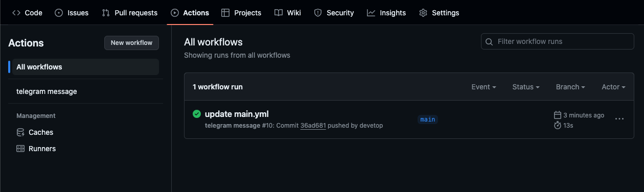Expand the Event filter dropdown
Image resolution: width=644 pixels, height=192 pixels.
[484, 87]
